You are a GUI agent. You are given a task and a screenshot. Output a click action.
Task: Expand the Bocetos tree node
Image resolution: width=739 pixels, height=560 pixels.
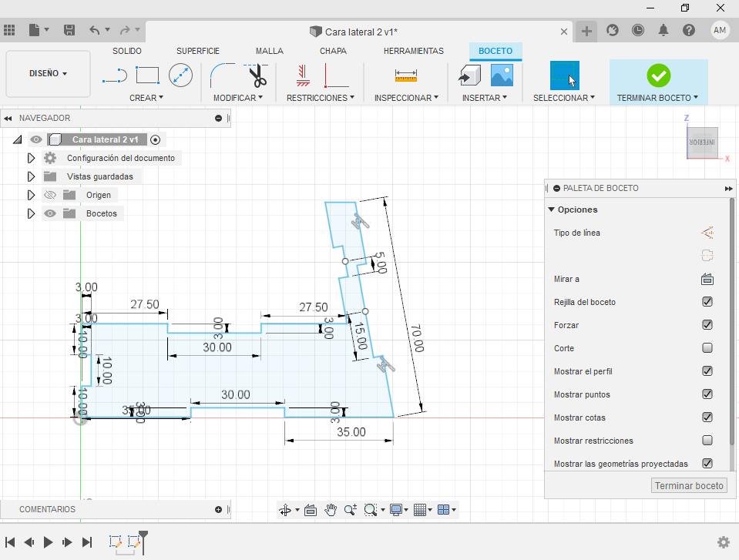[31, 213]
